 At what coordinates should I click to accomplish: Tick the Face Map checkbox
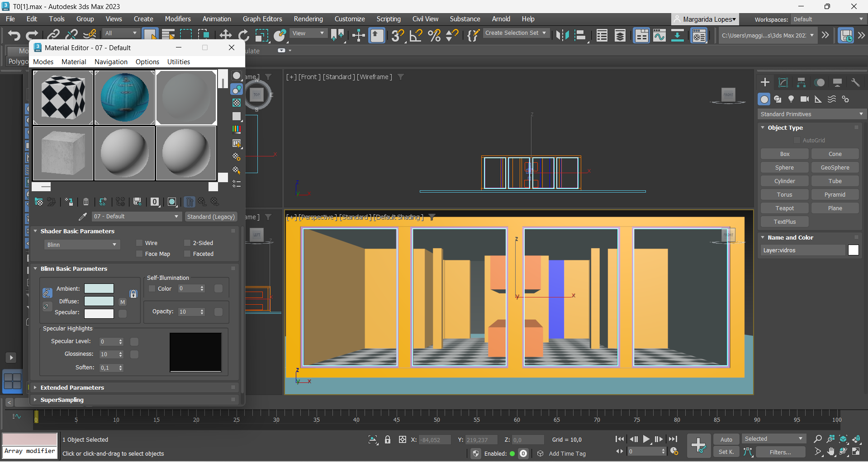tap(140, 254)
